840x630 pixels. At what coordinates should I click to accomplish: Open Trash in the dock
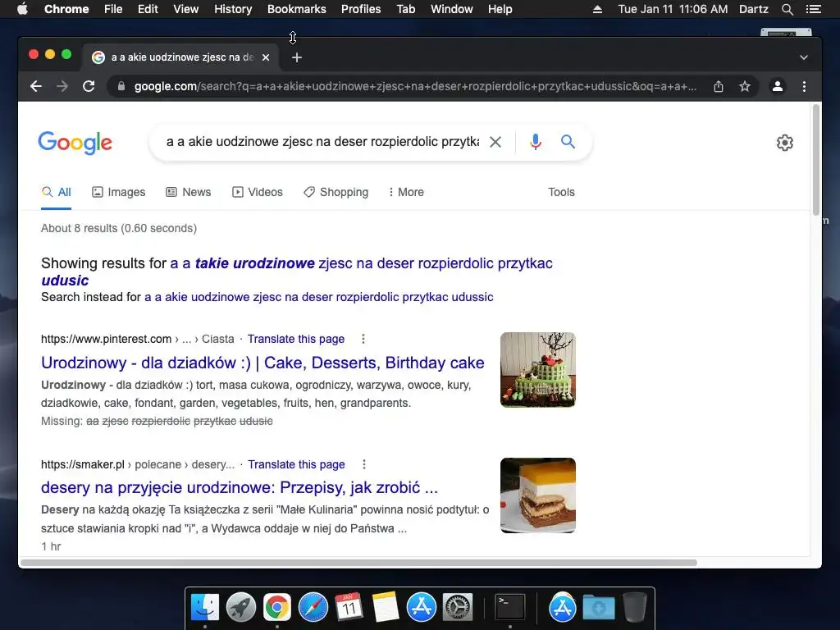click(635, 607)
